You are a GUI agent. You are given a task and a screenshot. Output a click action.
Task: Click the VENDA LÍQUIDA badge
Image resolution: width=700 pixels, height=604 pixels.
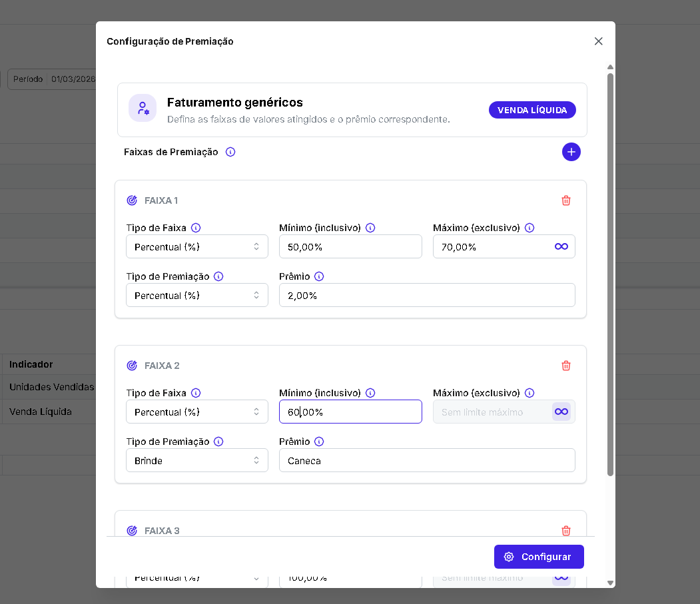coord(532,110)
